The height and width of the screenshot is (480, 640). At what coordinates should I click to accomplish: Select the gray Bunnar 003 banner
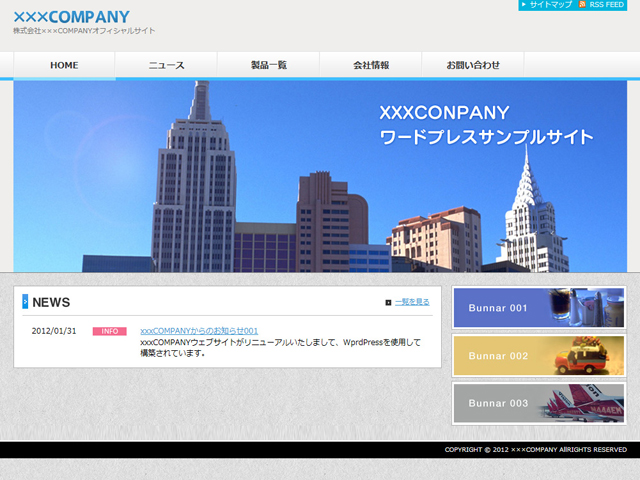coord(539,403)
